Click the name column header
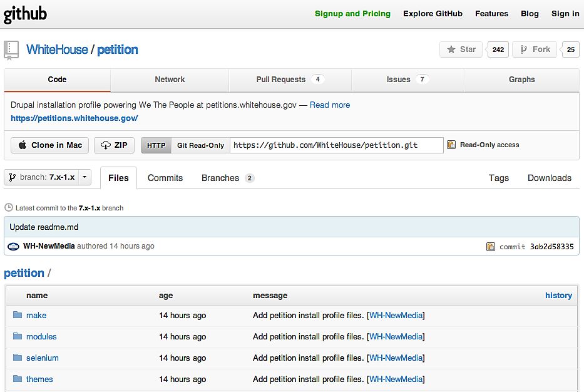This screenshot has width=584, height=392. coord(37,296)
